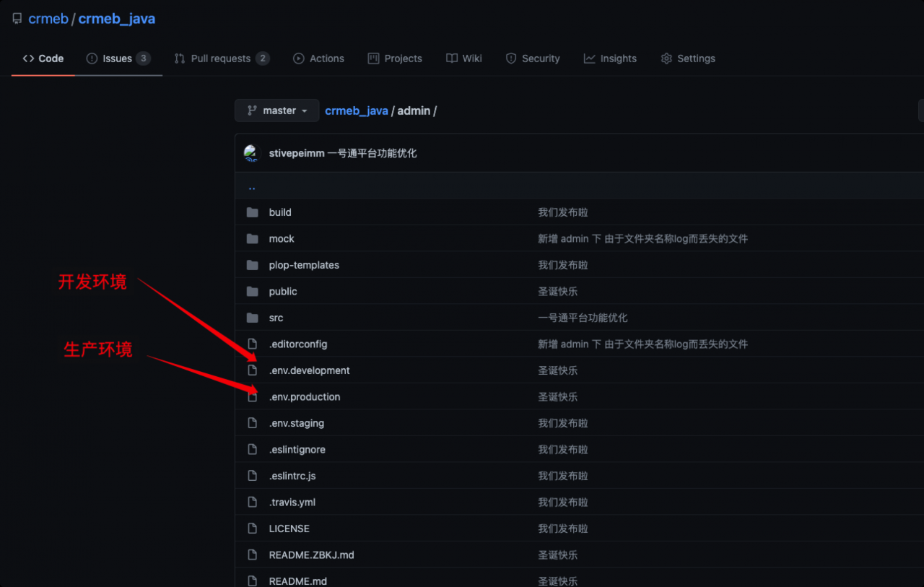This screenshot has width=924, height=587.
Task: Open the mock folder
Action: pyautogui.click(x=282, y=239)
